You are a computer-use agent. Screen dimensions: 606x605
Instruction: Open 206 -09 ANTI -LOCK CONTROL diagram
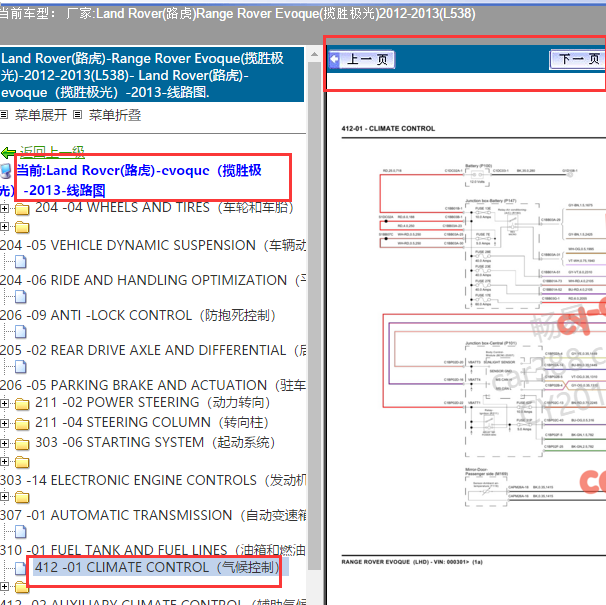[x=138, y=315]
